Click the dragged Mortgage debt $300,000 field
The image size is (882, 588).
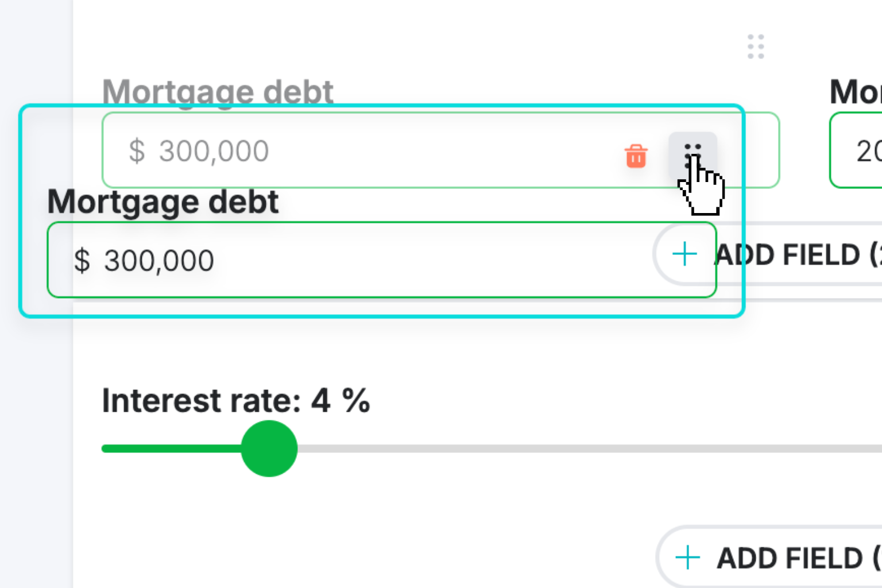[x=382, y=260]
